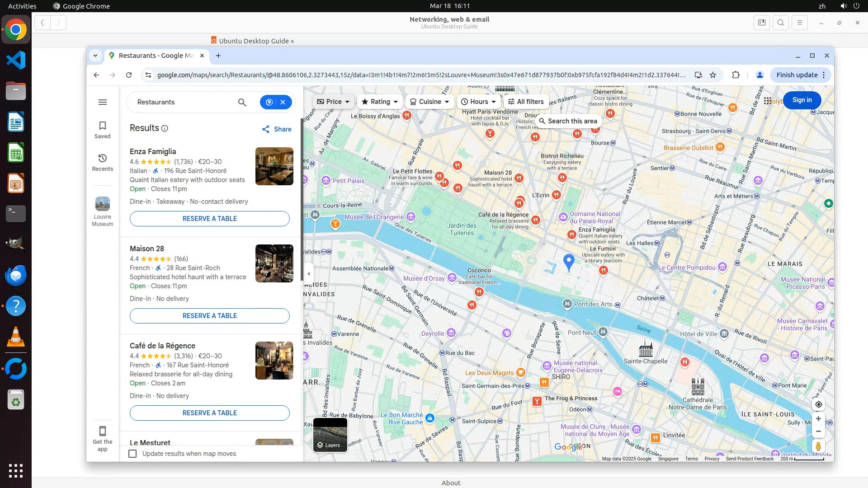Zoom in using the map plus button
The height and width of the screenshot is (488, 868).
[818, 419]
